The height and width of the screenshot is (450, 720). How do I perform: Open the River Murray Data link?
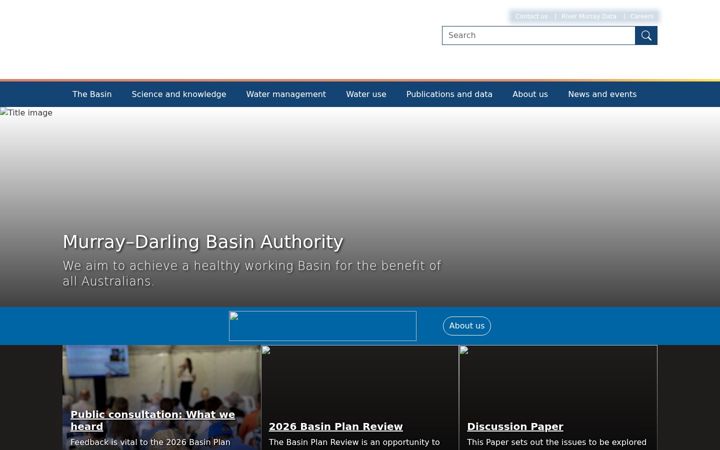tap(589, 17)
